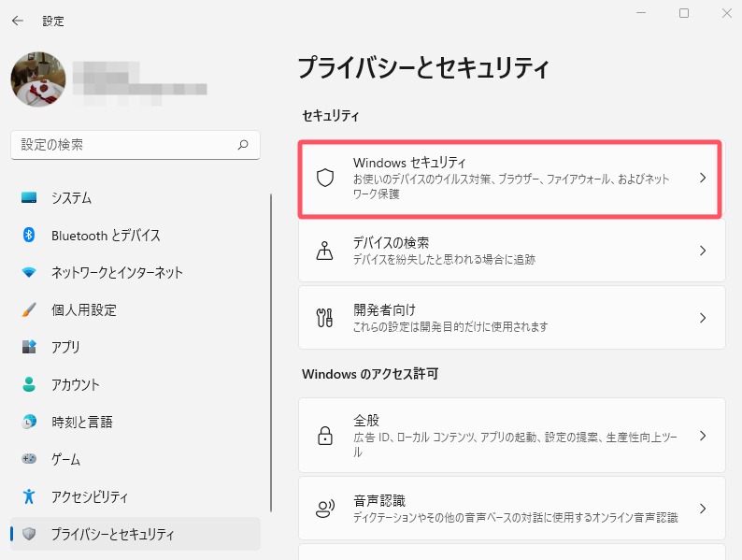Focus the 設定の検索 search box
Image resolution: width=742 pixels, height=560 pixels.
click(136, 145)
